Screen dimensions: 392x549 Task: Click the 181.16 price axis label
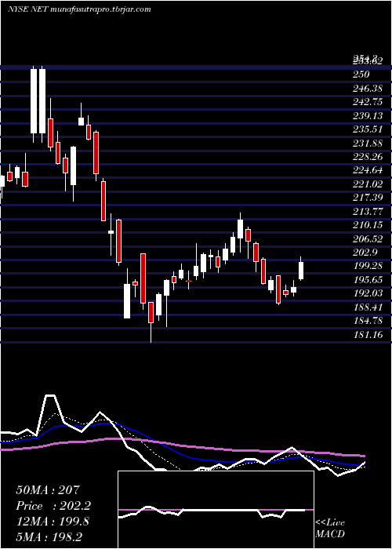(368, 335)
